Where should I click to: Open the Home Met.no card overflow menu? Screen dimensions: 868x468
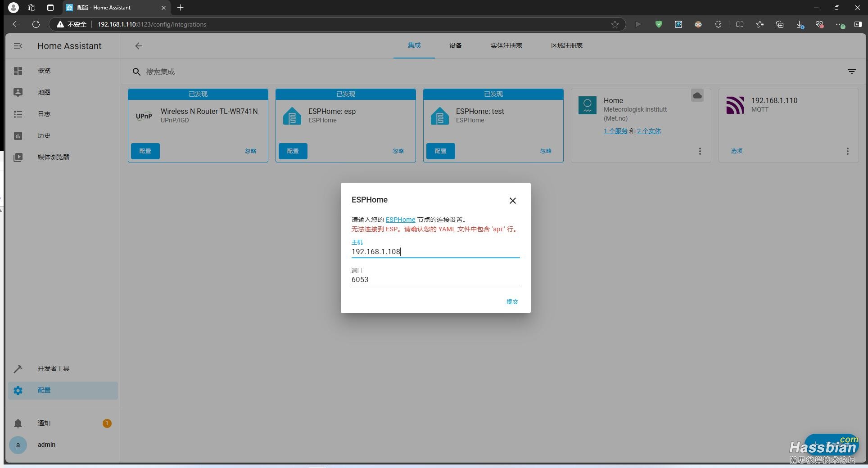[700, 151]
